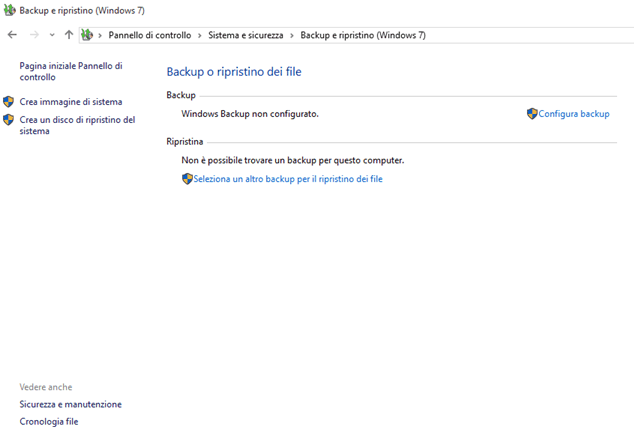Click Crea immagine di sistema link
Image resolution: width=634 pixels, height=441 pixels.
coord(71,102)
